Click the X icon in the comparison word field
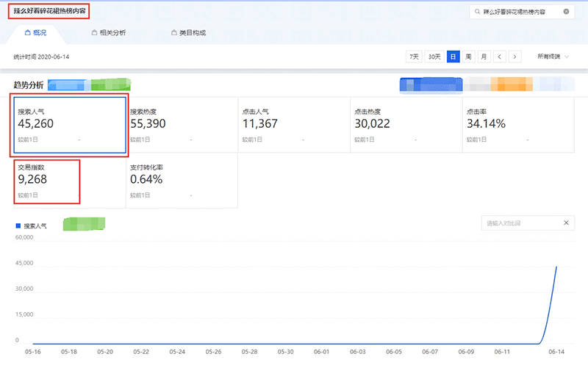Image resolution: width=588 pixels, height=365 pixels. (x=566, y=223)
